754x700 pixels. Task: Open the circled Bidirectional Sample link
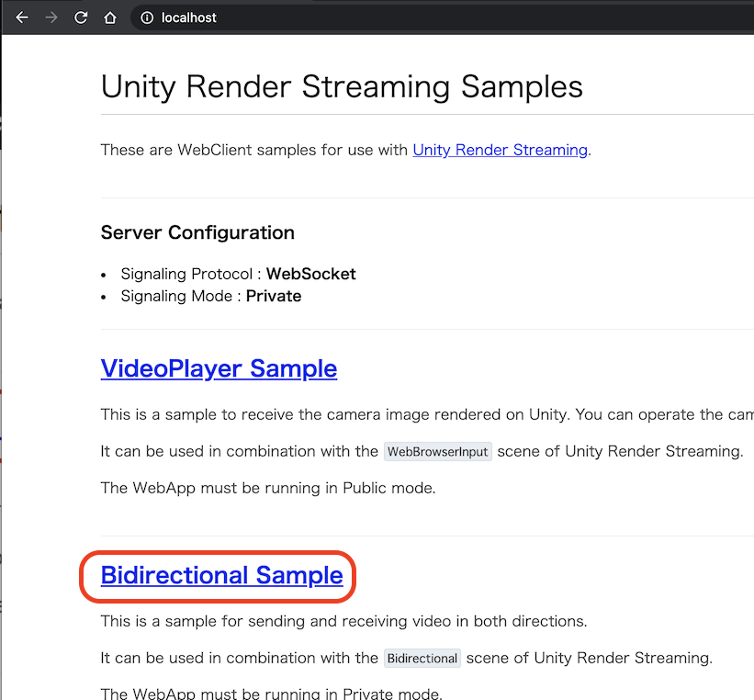click(x=220, y=575)
